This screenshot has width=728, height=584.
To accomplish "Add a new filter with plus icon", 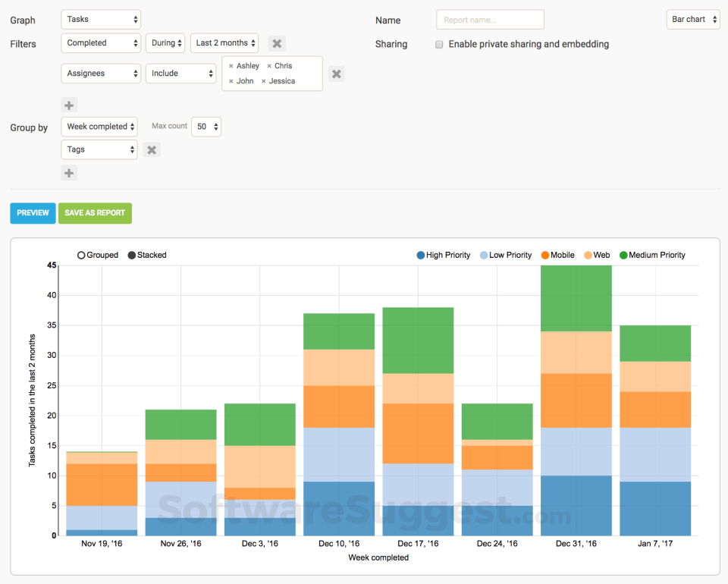I will 69,105.
